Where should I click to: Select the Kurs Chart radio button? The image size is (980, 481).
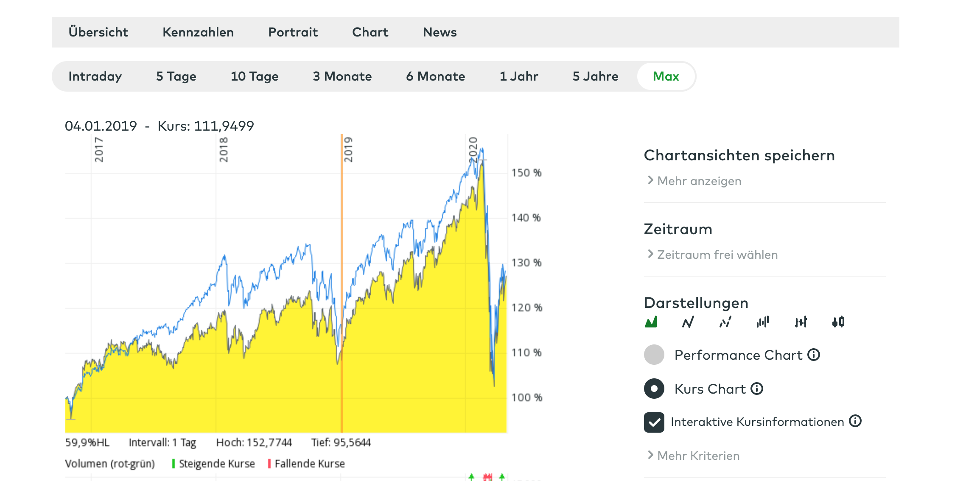point(654,389)
